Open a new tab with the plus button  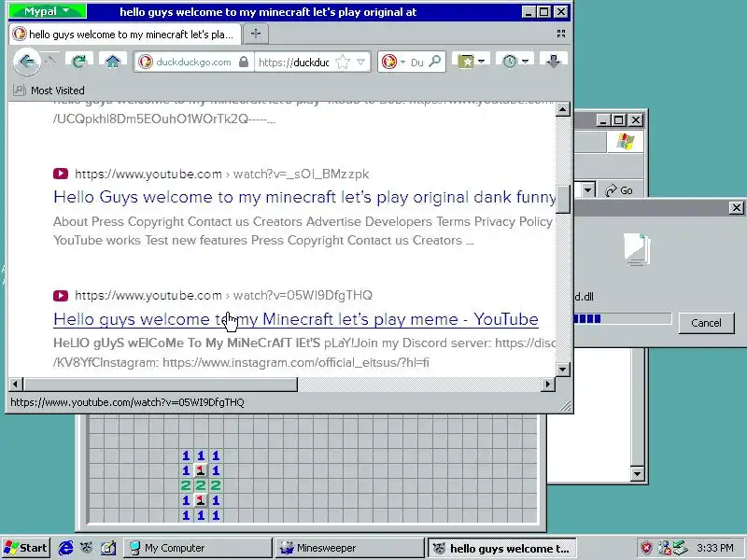tap(256, 34)
